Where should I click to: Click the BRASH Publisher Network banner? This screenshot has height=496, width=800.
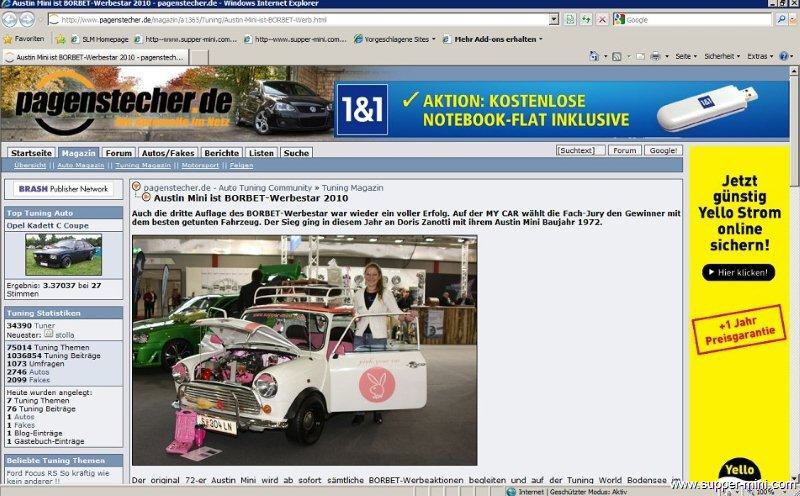(63, 189)
